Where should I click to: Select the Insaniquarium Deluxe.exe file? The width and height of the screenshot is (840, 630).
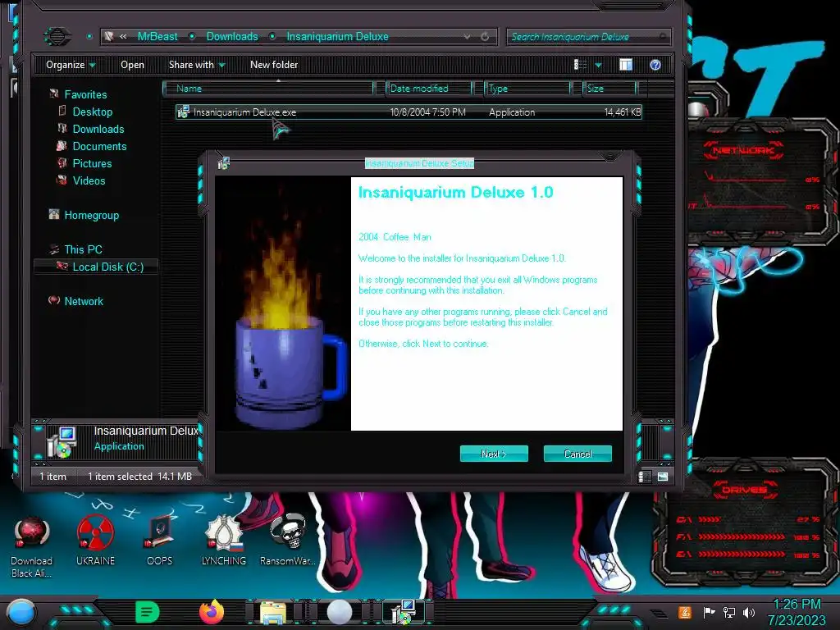[x=409, y=112]
